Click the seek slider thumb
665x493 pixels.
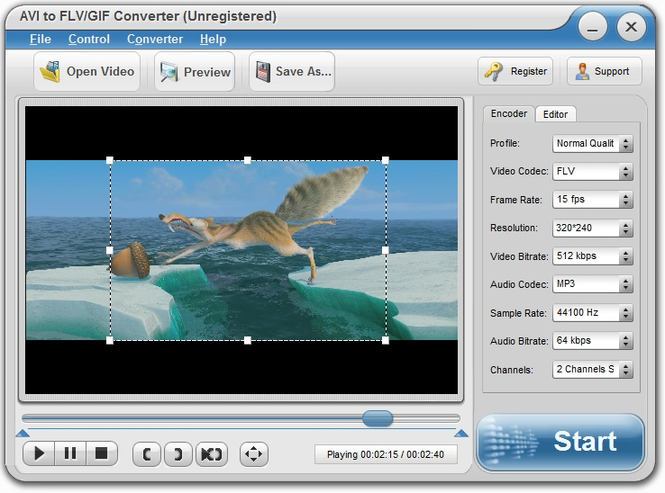coord(377,418)
